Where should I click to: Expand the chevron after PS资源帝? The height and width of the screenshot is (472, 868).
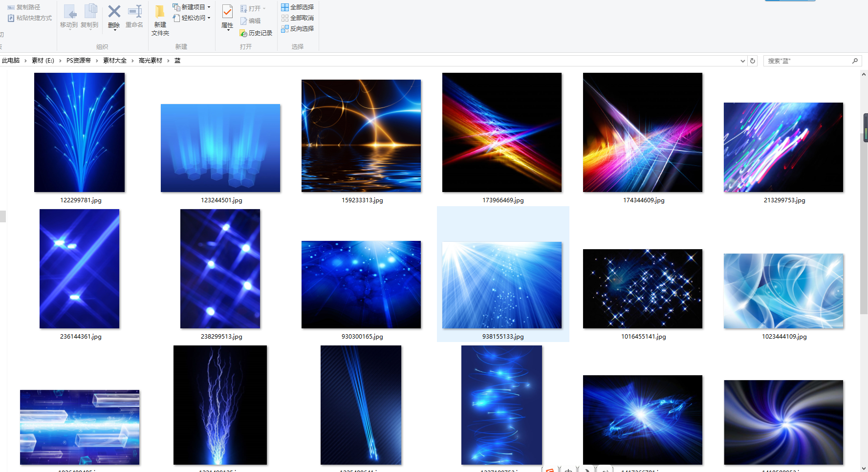click(x=97, y=61)
